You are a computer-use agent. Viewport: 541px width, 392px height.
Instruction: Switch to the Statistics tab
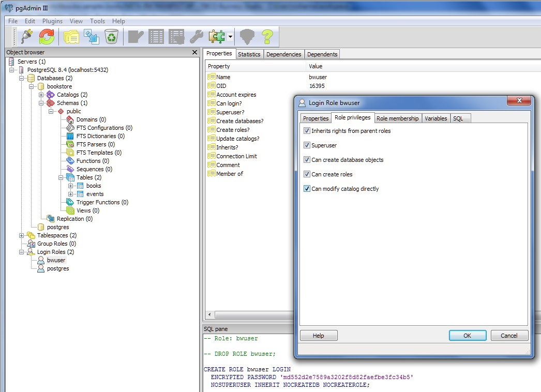(249, 54)
